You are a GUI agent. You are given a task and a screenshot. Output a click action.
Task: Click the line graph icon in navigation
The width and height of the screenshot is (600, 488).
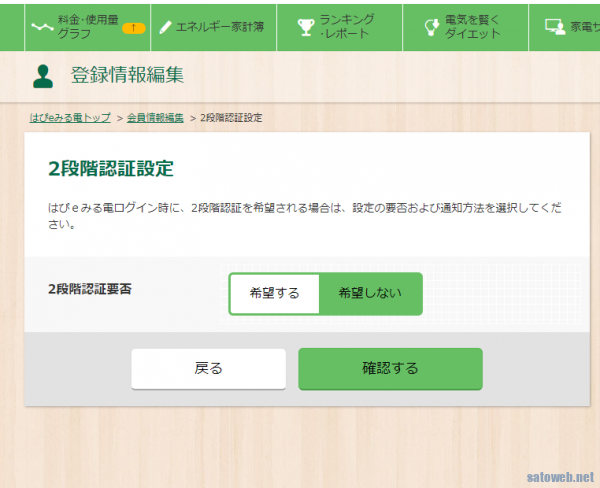[x=42, y=27]
